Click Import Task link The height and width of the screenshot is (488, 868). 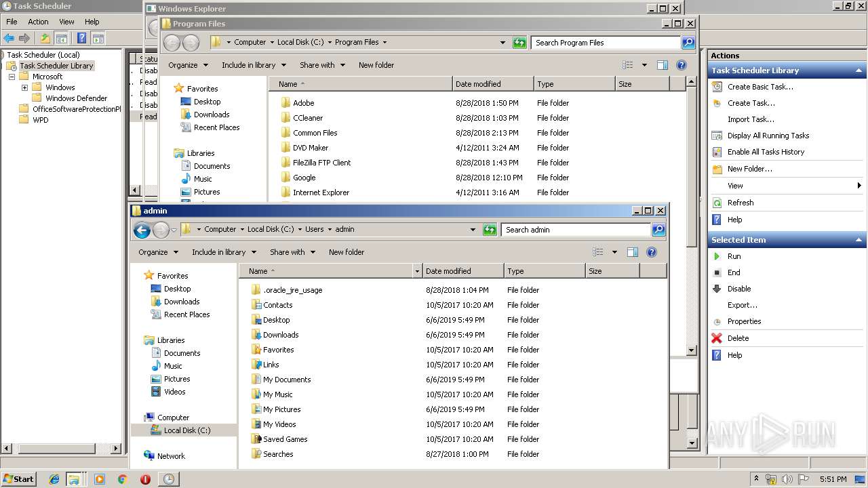tap(751, 119)
